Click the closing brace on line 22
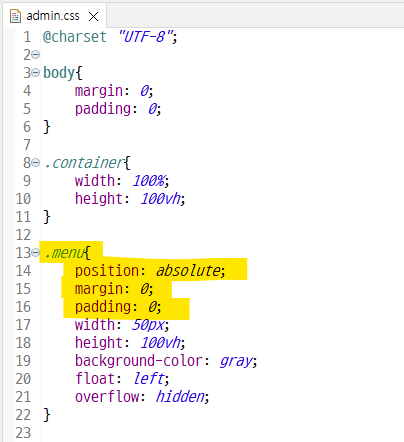 point(47,415)
